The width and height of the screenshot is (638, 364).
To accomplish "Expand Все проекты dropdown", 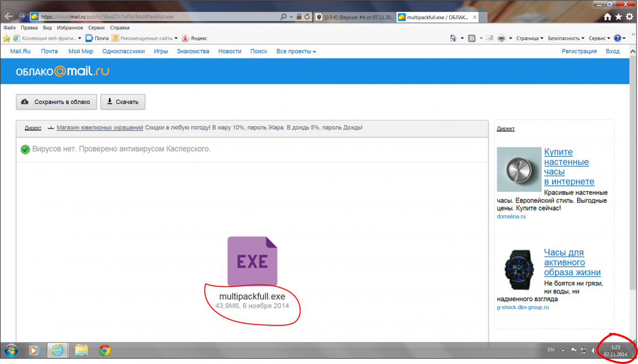I will click(296, 52).
